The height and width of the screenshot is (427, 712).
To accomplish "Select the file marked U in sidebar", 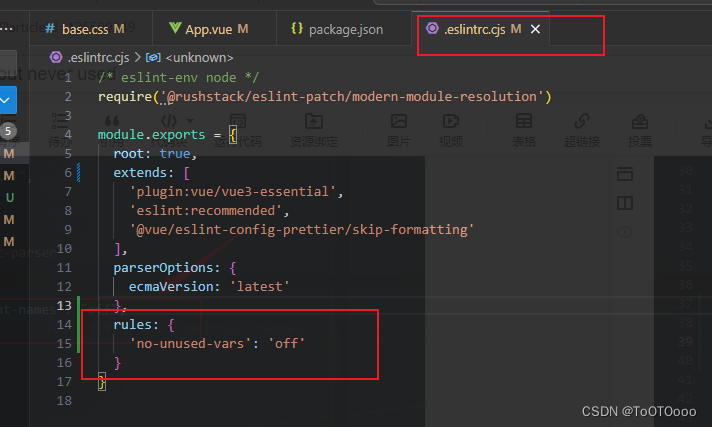I will (x=10, y=198).
